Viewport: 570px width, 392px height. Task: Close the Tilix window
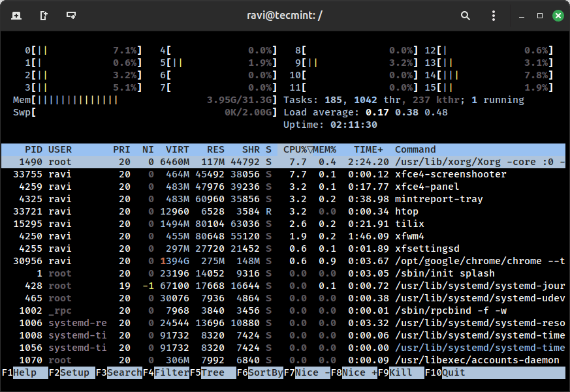(x=558, y=15)
